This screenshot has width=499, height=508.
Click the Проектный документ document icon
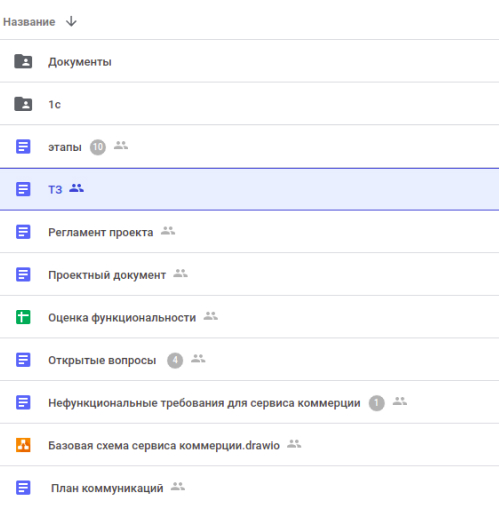click(23, 274)
